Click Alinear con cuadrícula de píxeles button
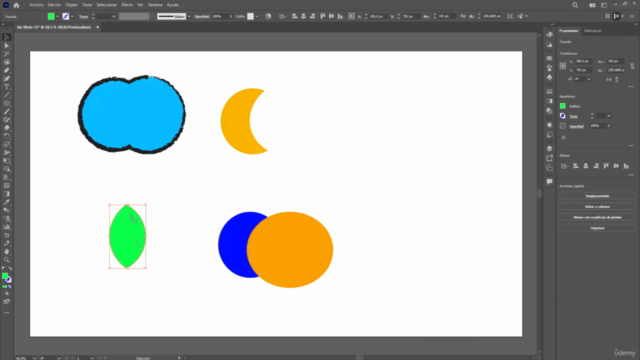 click(597, 217)
